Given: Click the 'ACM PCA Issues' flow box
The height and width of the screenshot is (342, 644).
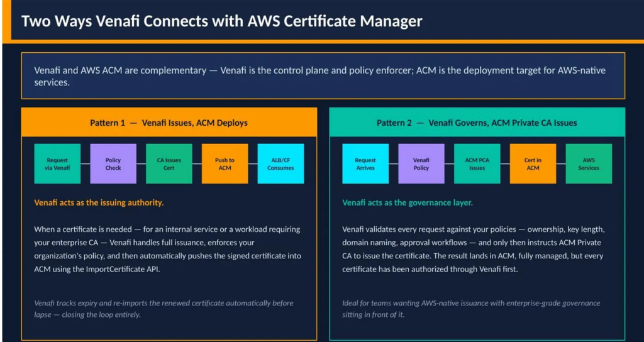Looking at the screenshot, I should (x=477, y=163).
